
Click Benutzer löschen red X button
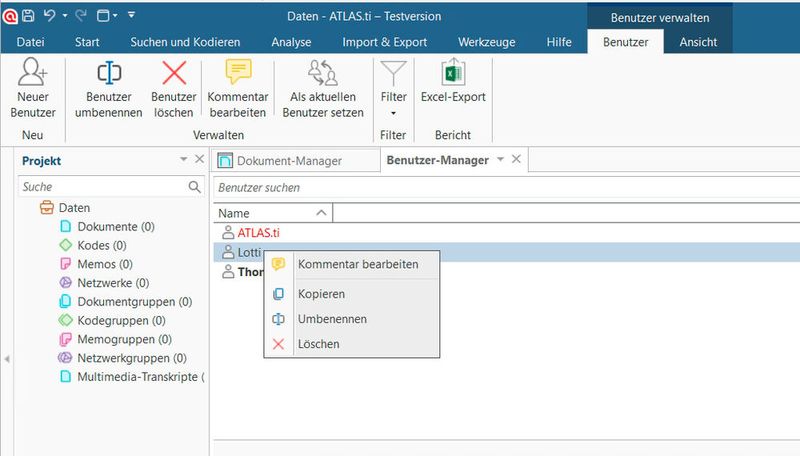point(173,89)
